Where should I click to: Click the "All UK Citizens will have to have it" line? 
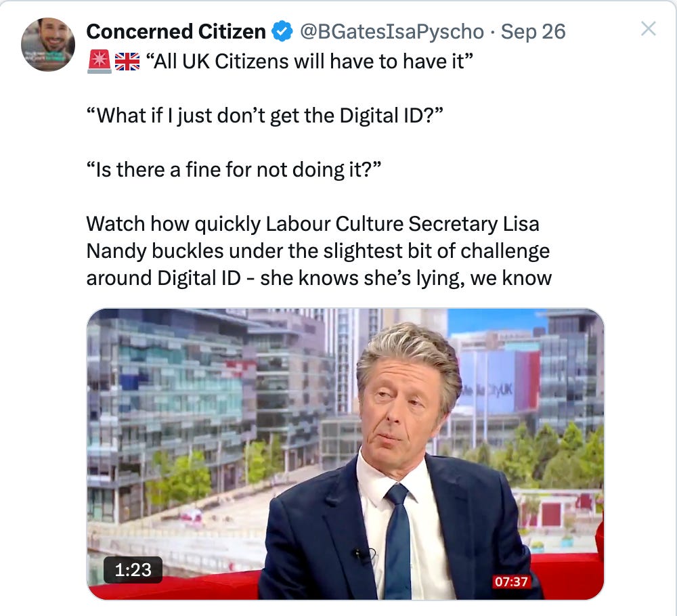click(x=309, y=62)
